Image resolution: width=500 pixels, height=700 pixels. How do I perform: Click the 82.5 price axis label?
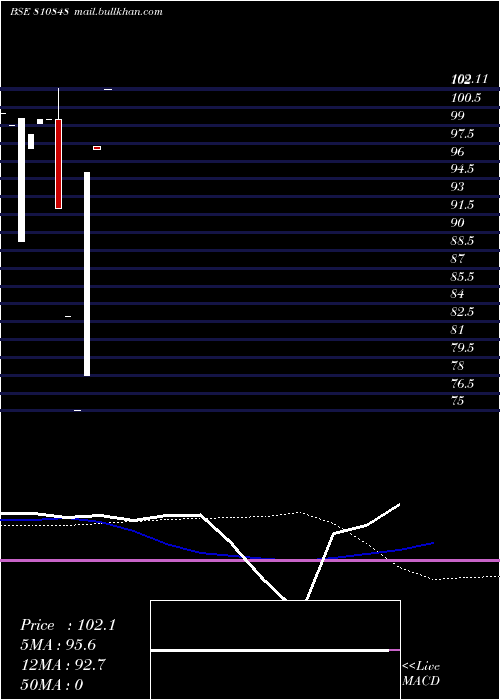coord(462,312)
